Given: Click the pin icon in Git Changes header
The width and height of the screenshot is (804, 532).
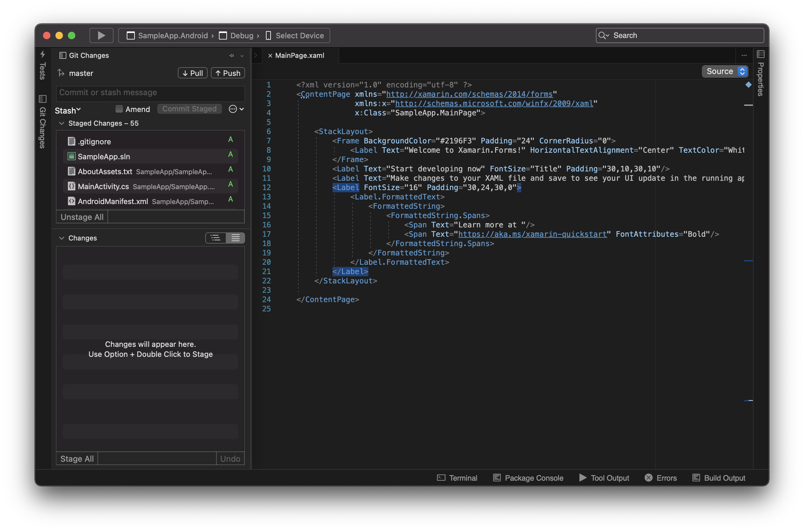Looking at the screenshot, I should [x=232, y=55].
